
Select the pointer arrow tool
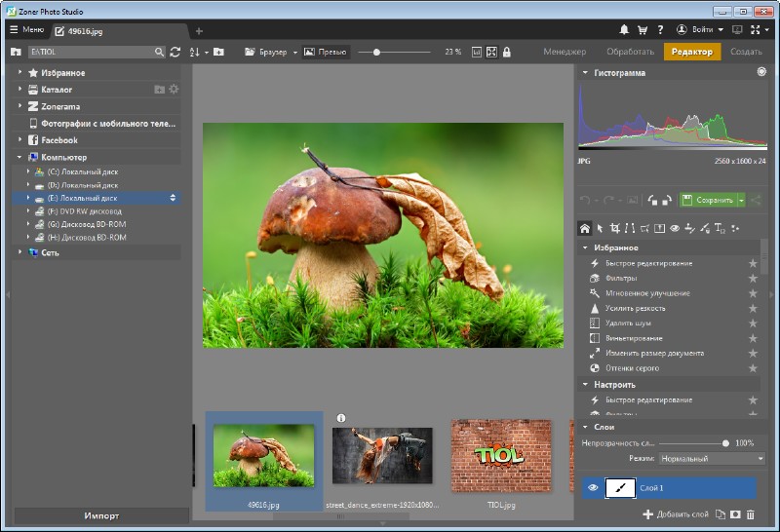[x=601, y=228]
